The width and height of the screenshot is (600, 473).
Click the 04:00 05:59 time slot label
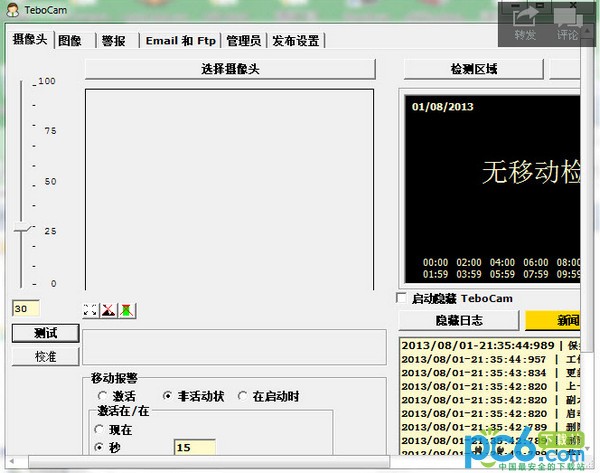[x=502, y=268]
